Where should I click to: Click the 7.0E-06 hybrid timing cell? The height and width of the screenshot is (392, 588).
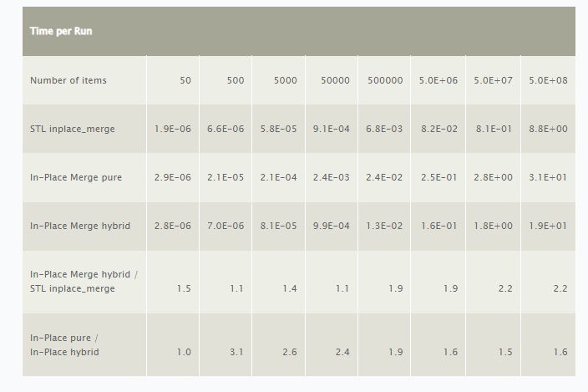click(x=226, y=226)
